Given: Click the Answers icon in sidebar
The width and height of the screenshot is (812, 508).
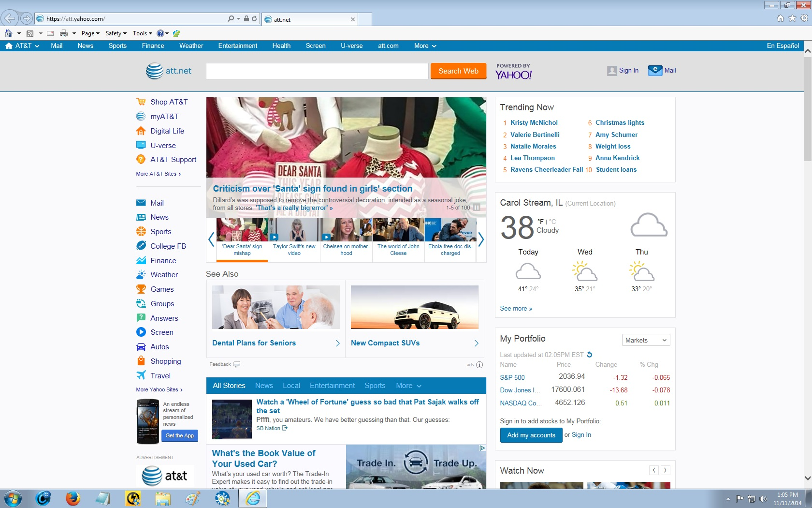Looking at the screenshot, I should point(141,318).
